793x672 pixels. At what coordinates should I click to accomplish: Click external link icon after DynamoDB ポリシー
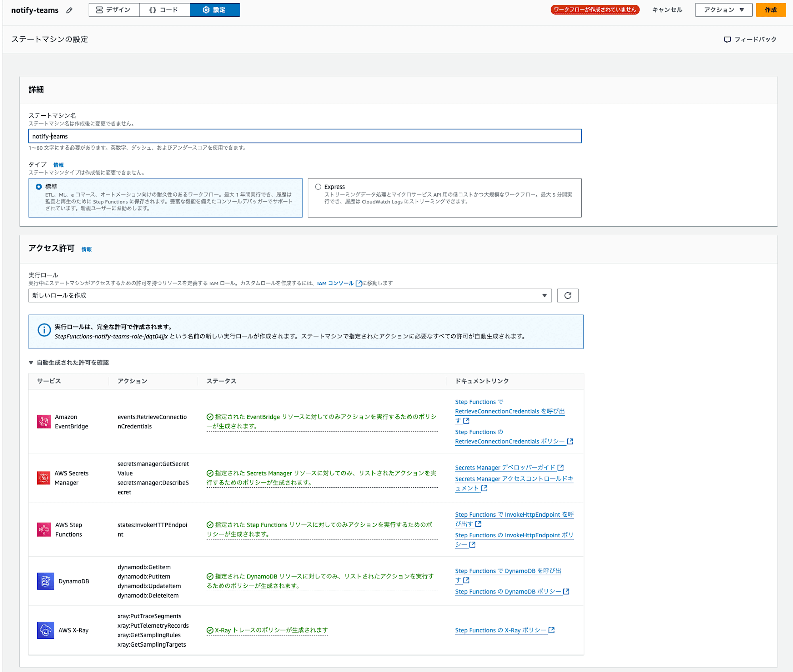pos(566,592)
